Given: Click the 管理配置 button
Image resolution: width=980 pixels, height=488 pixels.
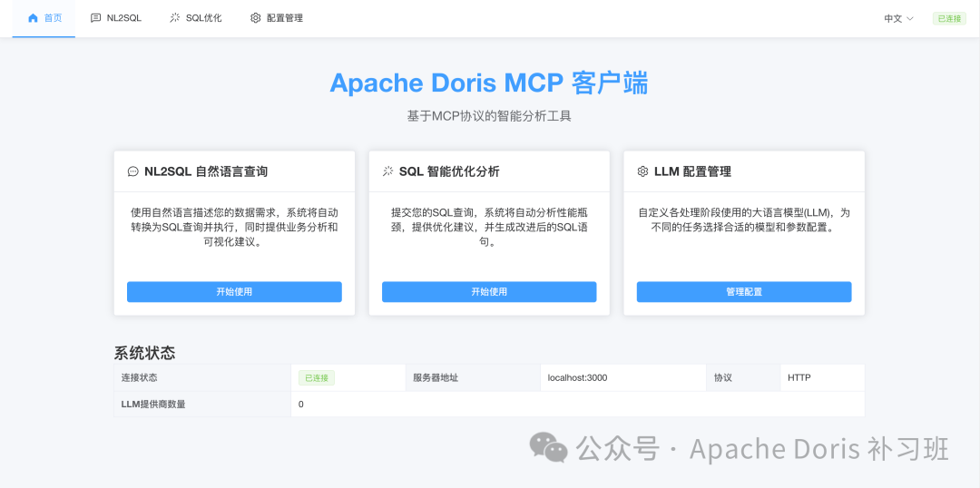Looking at the screenshot, I should coord(744,292).
